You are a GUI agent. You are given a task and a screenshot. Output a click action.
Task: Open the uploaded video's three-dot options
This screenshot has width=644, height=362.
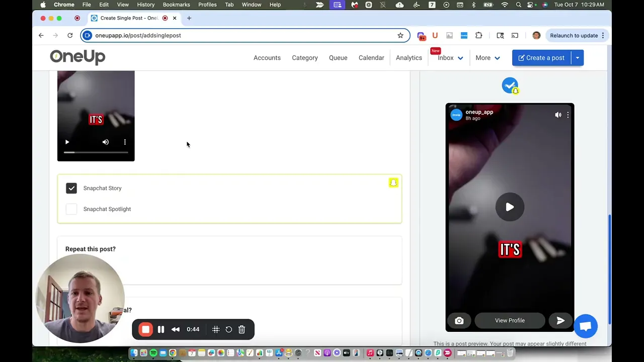[125, 142]
